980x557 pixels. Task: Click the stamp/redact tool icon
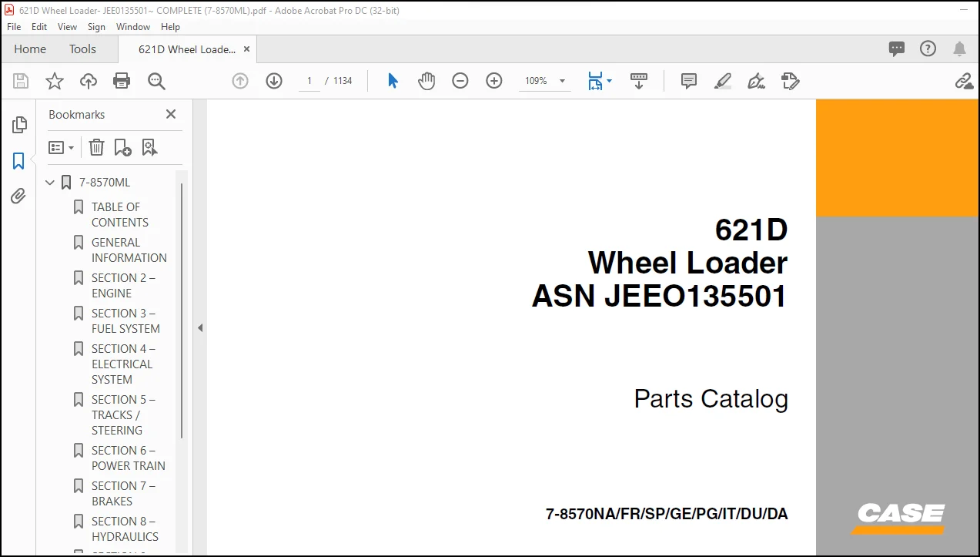point(790,81)
